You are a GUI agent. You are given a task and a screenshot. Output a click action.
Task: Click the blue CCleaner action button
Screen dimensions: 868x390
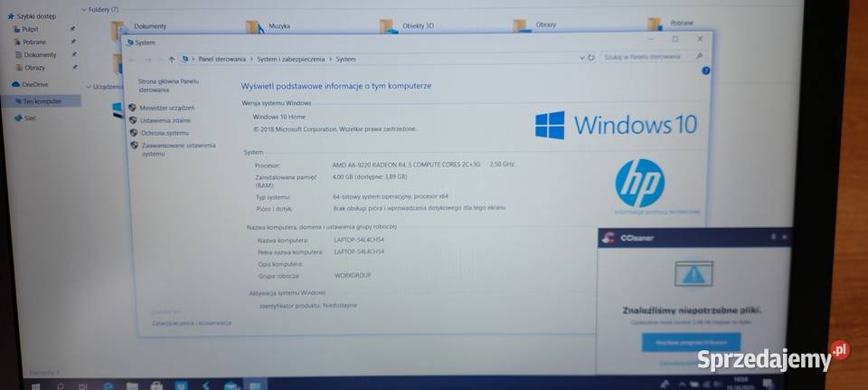[691, 341]
